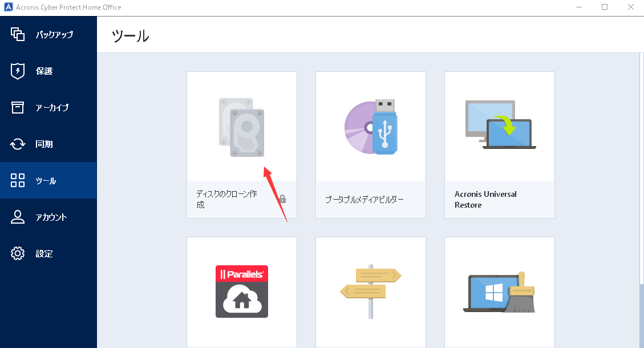
Task: Switch to the 保護 section label
Action: [x=44, y=71]
